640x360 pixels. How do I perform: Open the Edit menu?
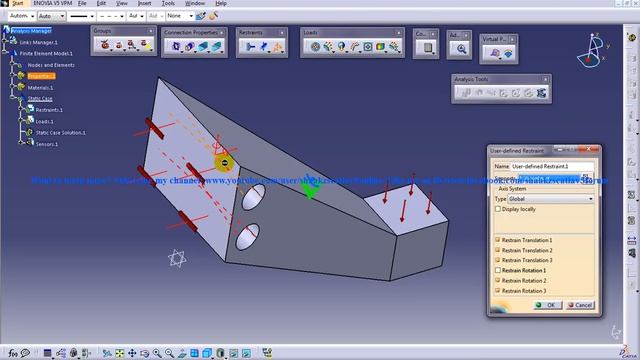click(x=101, y=3)
